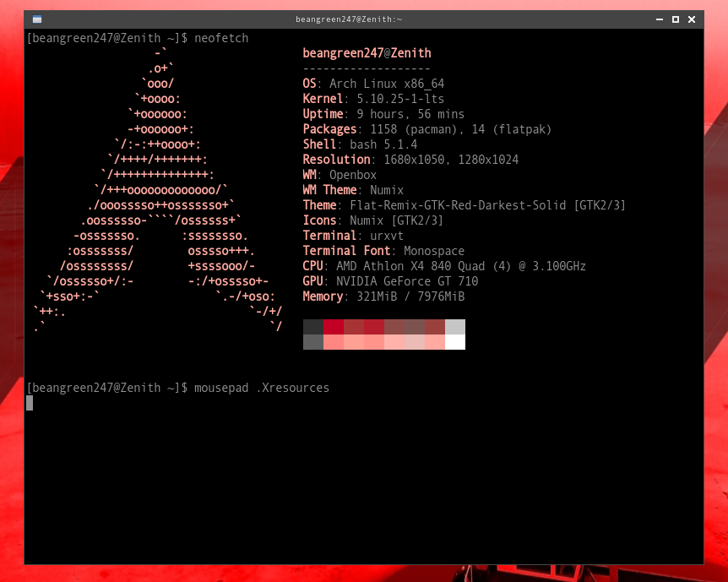Click the window title 'beangreen247@Zenith:~'
Image resolution: width=728 pixels, height=582 pixels.
pos(349,19)
